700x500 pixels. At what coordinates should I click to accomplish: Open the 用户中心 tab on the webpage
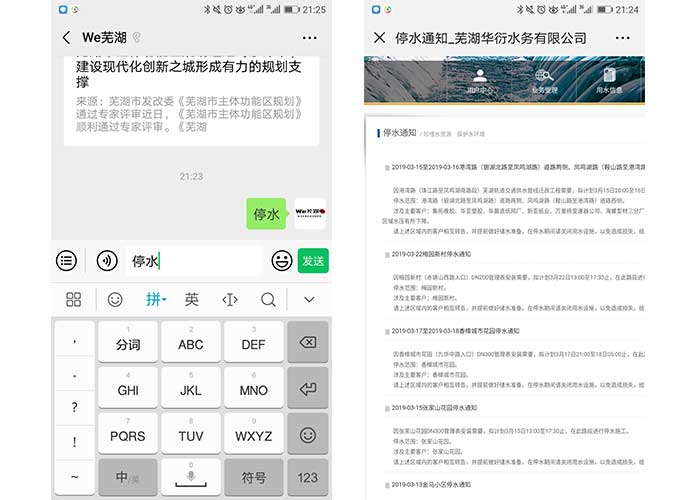[481, 80]
